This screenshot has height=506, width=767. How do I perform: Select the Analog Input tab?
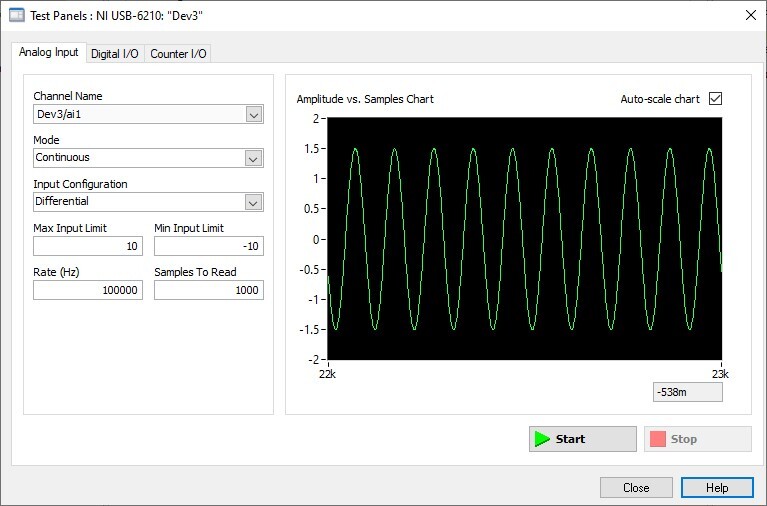click(x=49, y=53)
